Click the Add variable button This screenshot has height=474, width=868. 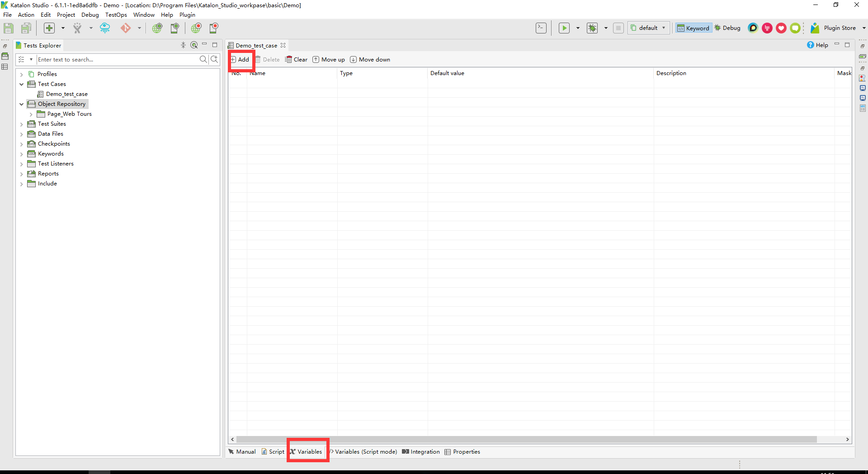(240, 60)
